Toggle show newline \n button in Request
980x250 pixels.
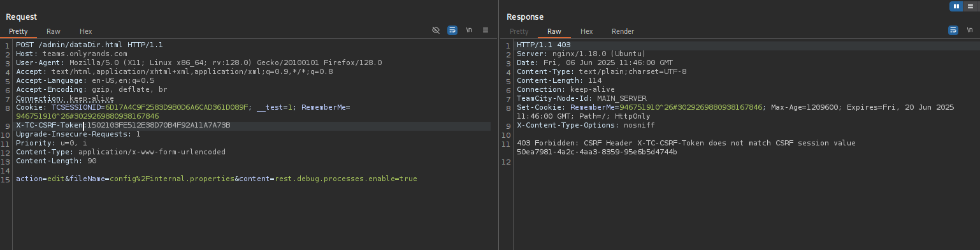coord(469,30)
